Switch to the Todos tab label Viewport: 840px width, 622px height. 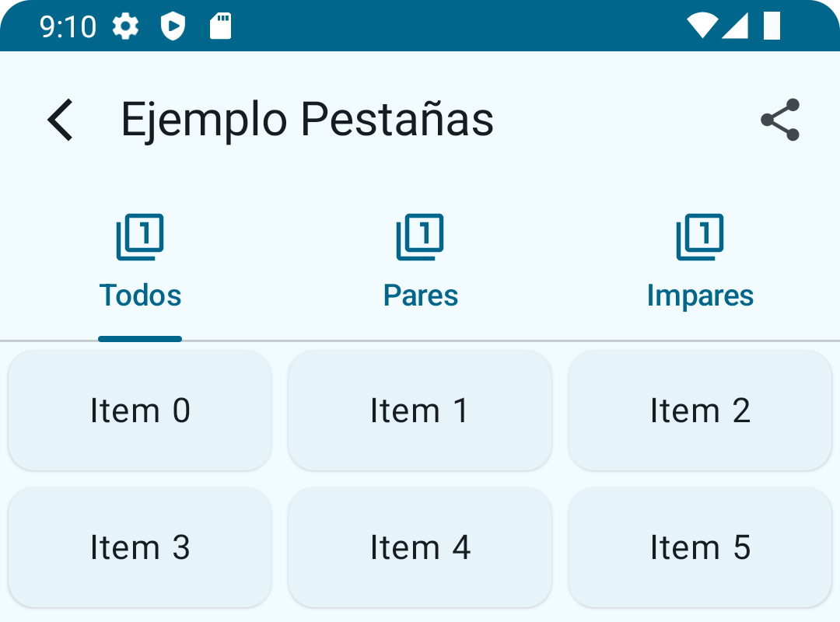[x=140, y=295]
